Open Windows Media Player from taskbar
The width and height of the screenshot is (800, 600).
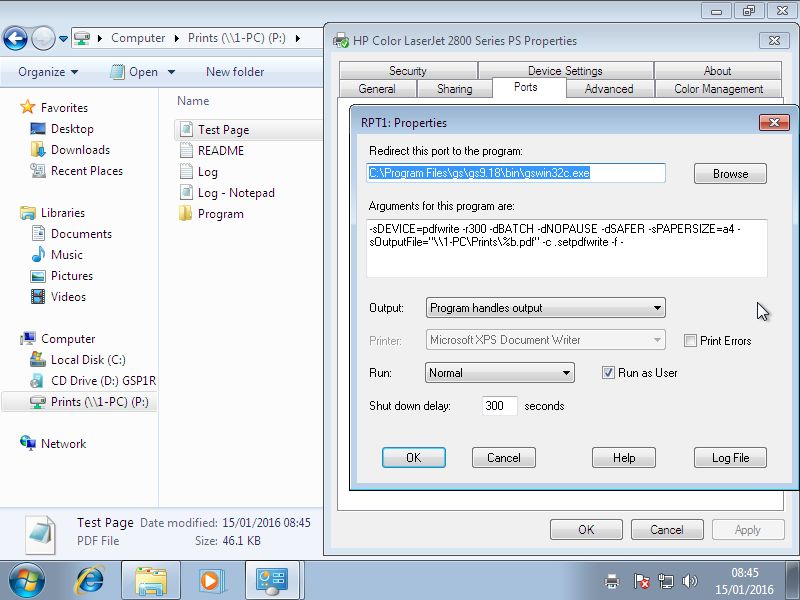click(x=210, y=581)
